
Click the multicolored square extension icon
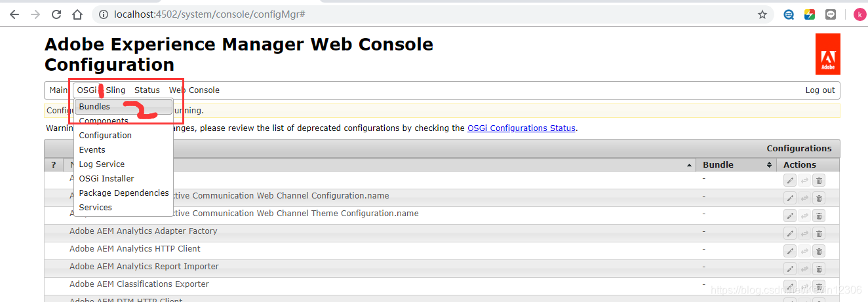coord(810,14)
